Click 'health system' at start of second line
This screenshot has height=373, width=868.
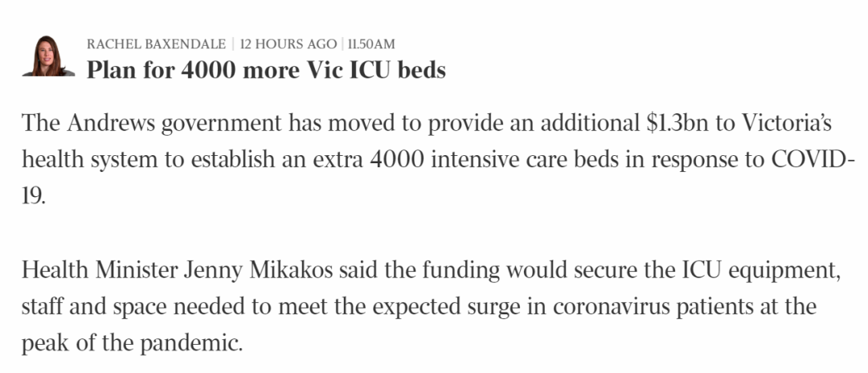click(89, 161)
